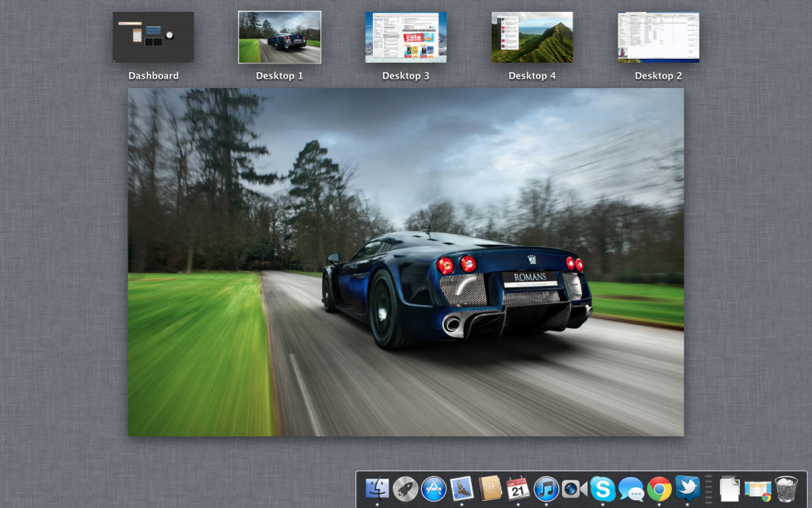Launch iTunes from the dock
The height and width of the screenshot is (508, 812).
click(546, 488)
